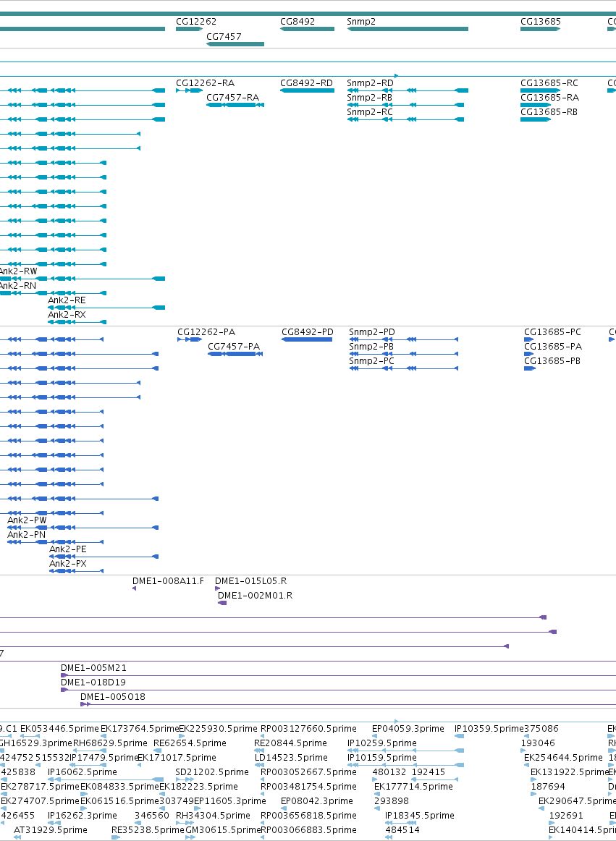This screenshot has width=616, height=841.
Task: Select the DME1-005O18 clone label
Action: (113, 697)
